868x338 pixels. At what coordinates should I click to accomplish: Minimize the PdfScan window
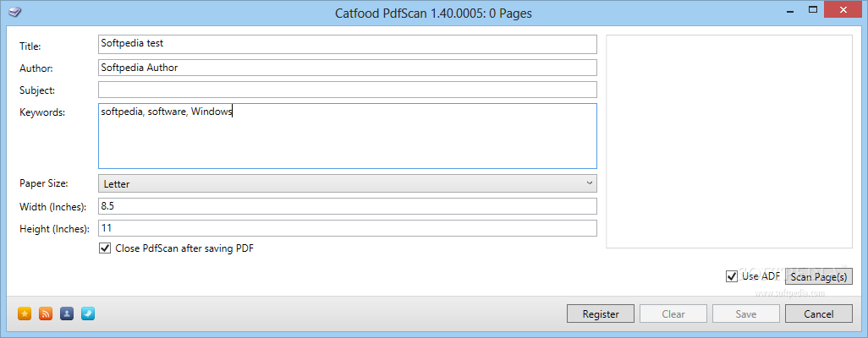[790, 10]
